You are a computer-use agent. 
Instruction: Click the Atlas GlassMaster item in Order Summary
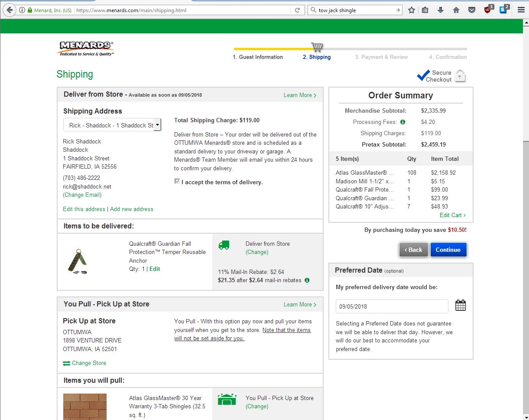(x=365, y=173)
